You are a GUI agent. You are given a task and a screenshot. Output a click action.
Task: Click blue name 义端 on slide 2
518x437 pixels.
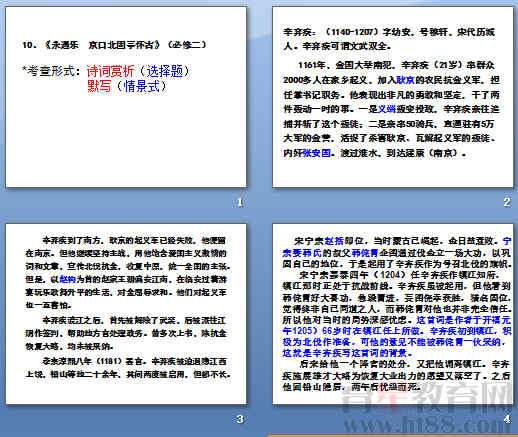coord(386,109)
